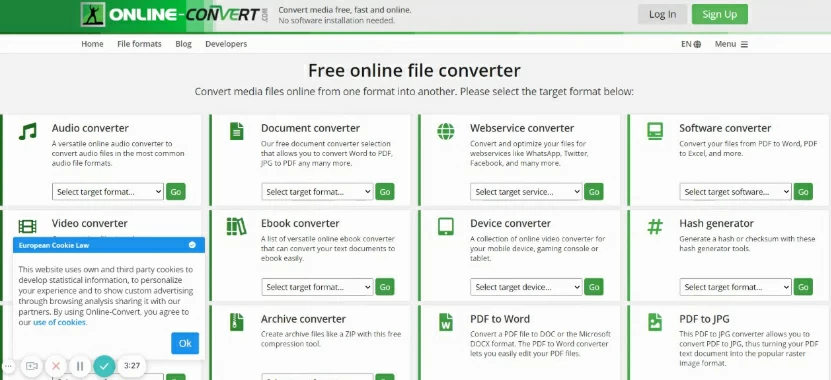Open the Software converter title link
This screenshot has height=380, width=831.
pos(725,128)
